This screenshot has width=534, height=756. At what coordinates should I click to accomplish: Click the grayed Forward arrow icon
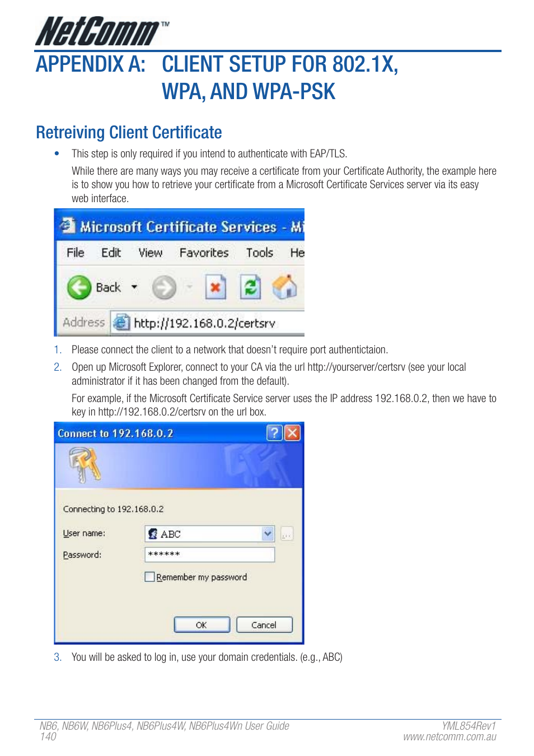164,288
